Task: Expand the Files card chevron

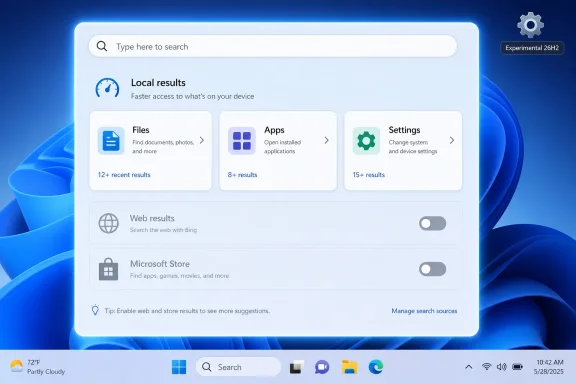Action: click(202, 140)
